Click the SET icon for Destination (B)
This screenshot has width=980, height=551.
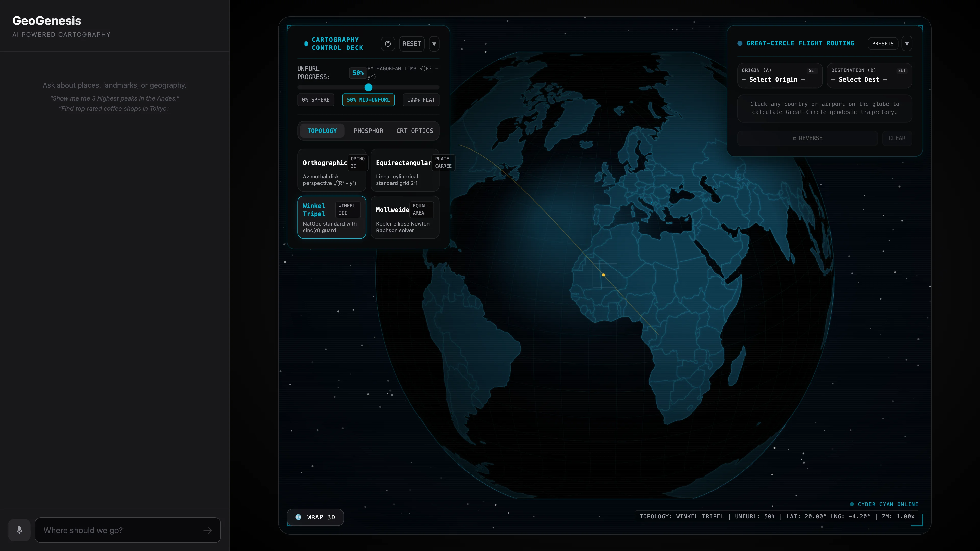902,70
